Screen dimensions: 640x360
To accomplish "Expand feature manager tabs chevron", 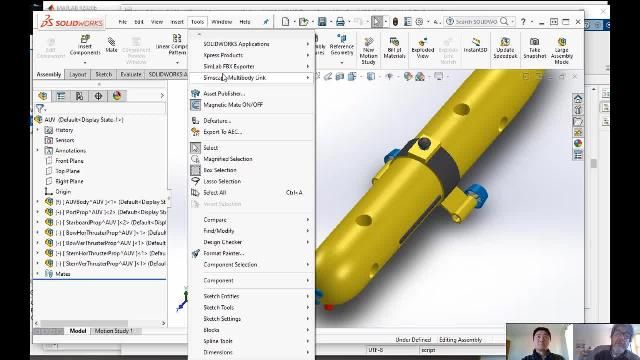I will pyautogui.click(x=162, y=96).
